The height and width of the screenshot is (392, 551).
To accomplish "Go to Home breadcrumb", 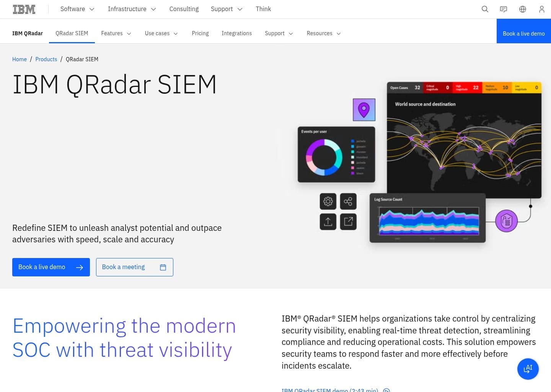I will click(x=20, y=59).
